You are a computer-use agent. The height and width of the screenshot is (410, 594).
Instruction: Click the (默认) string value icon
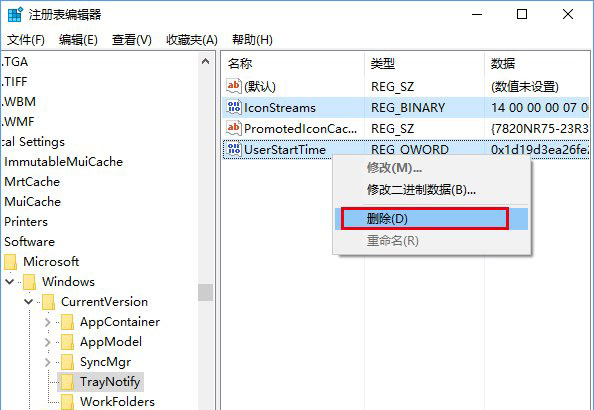point(234,86)
